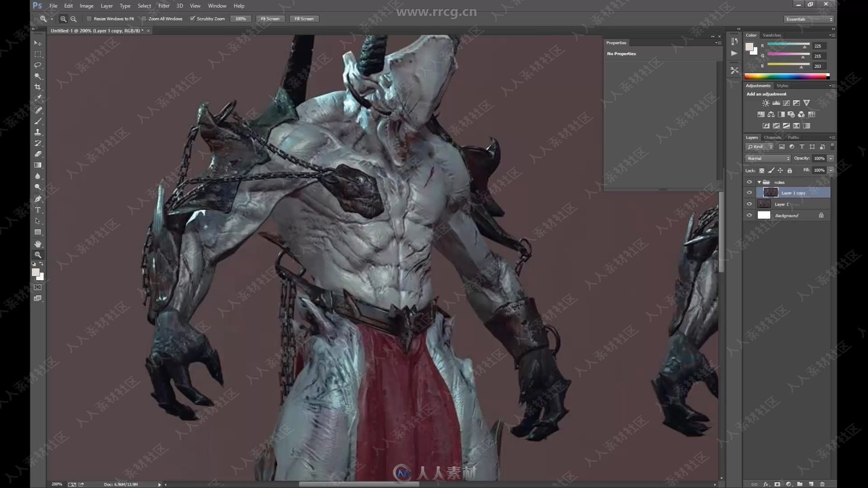Switch to the Channels tab

click(773, 137)
